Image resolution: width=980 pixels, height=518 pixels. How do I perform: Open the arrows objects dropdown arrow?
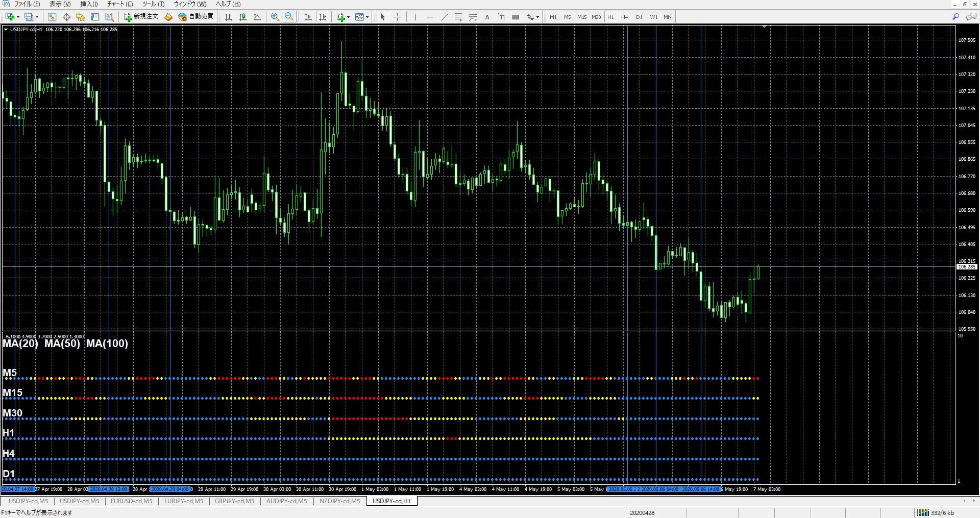538,17
